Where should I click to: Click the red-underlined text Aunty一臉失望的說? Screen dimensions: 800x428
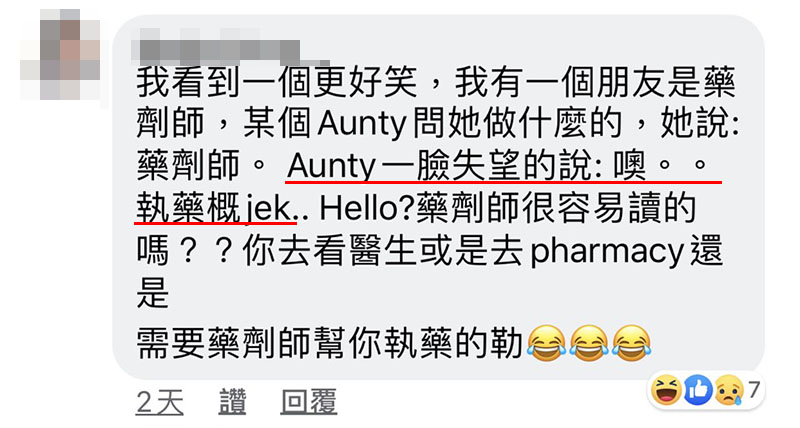[x=439, y=166]
